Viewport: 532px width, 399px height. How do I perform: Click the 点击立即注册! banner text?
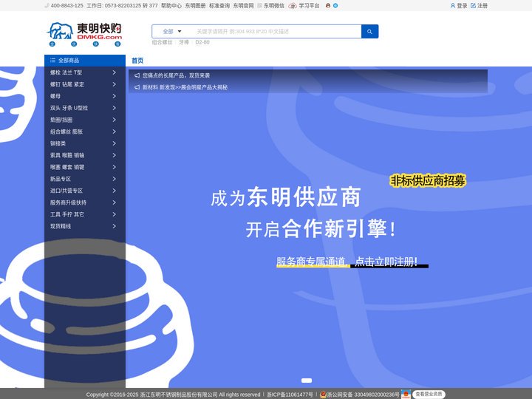[x=386, y=262]
